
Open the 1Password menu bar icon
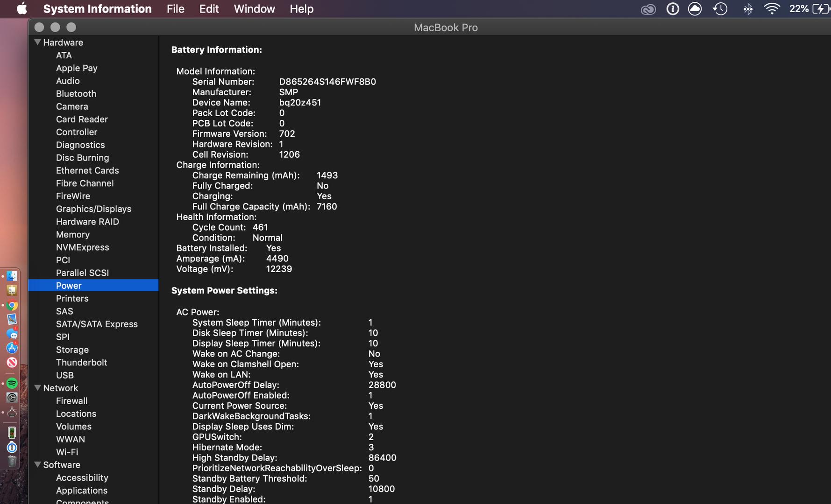click(672, 9)
